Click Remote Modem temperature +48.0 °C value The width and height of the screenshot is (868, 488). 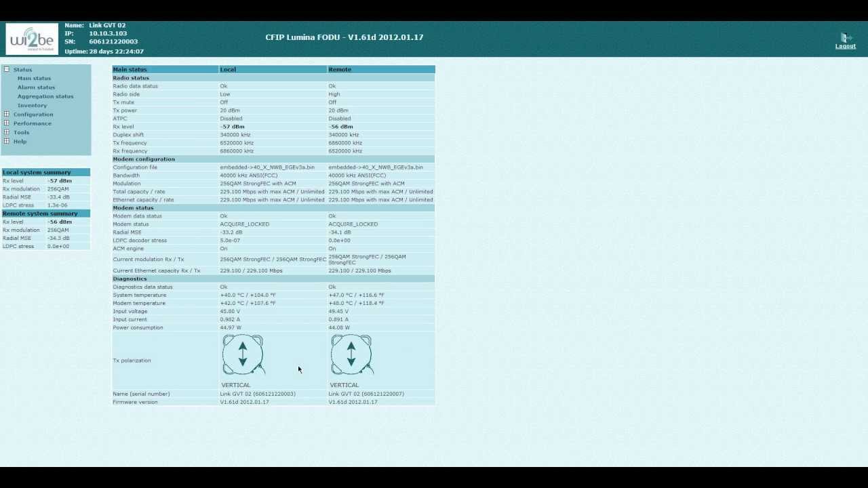click(356, 304)
